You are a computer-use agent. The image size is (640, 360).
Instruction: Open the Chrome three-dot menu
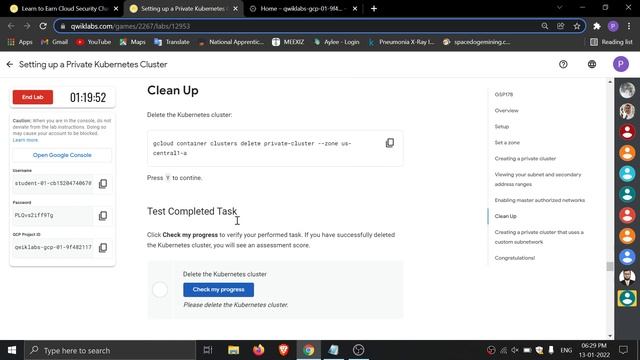pos(629,26)
